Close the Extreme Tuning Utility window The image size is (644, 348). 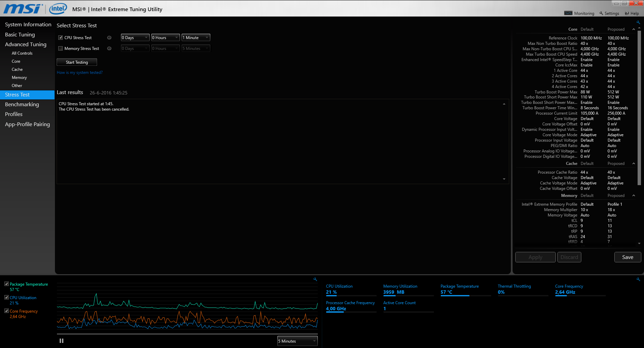pos(636,3)
